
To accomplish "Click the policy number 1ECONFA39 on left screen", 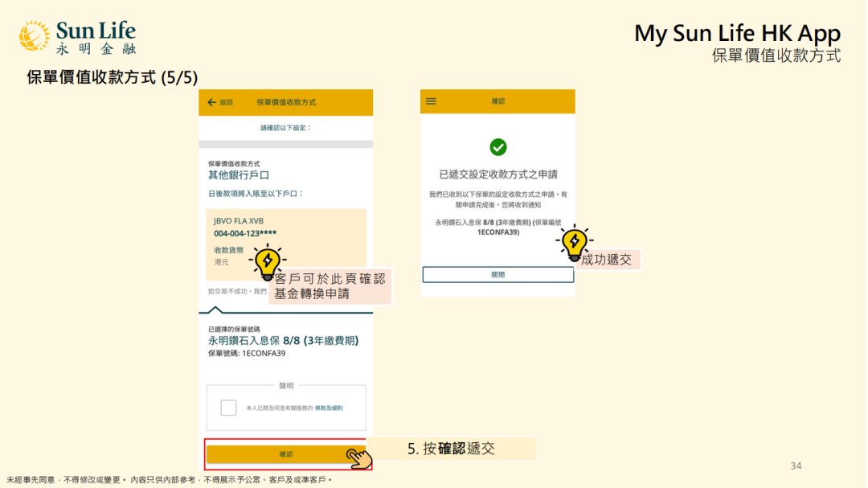I will [264, 354].
